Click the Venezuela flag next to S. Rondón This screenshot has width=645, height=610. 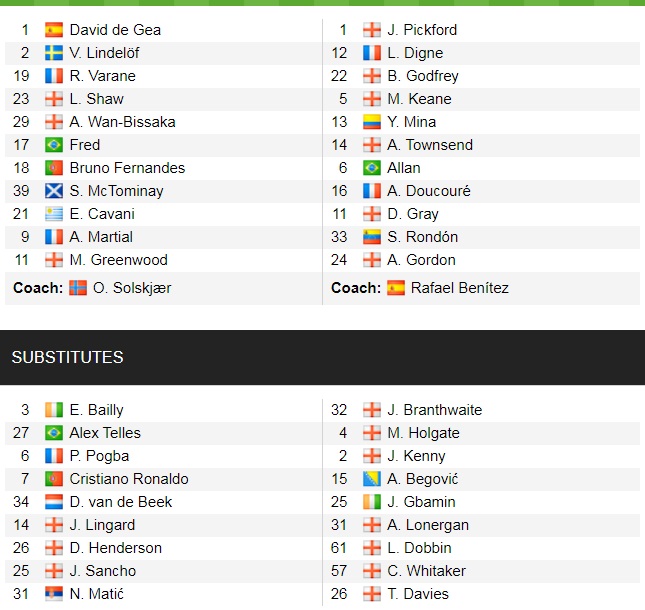pos(372,237)
